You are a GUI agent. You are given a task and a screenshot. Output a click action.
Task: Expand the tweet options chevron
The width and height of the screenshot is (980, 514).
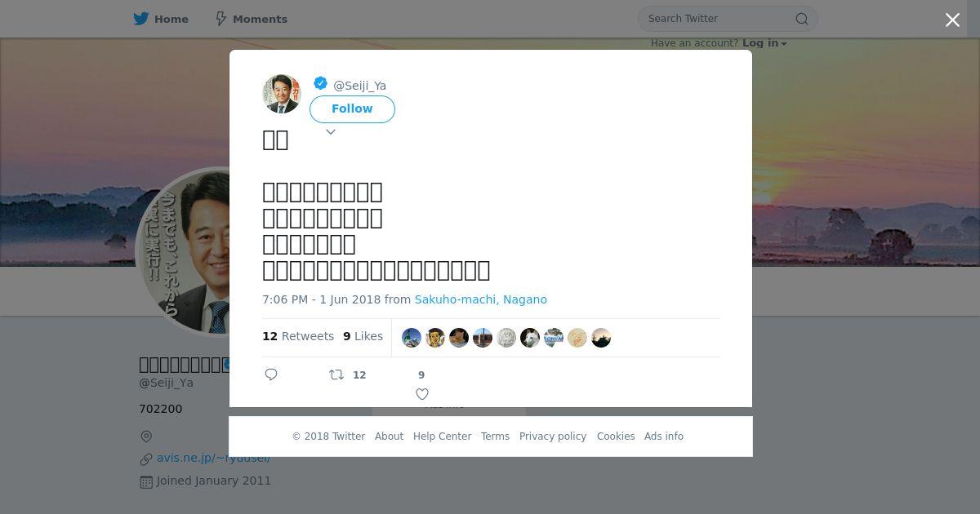[x=331, y=132]
